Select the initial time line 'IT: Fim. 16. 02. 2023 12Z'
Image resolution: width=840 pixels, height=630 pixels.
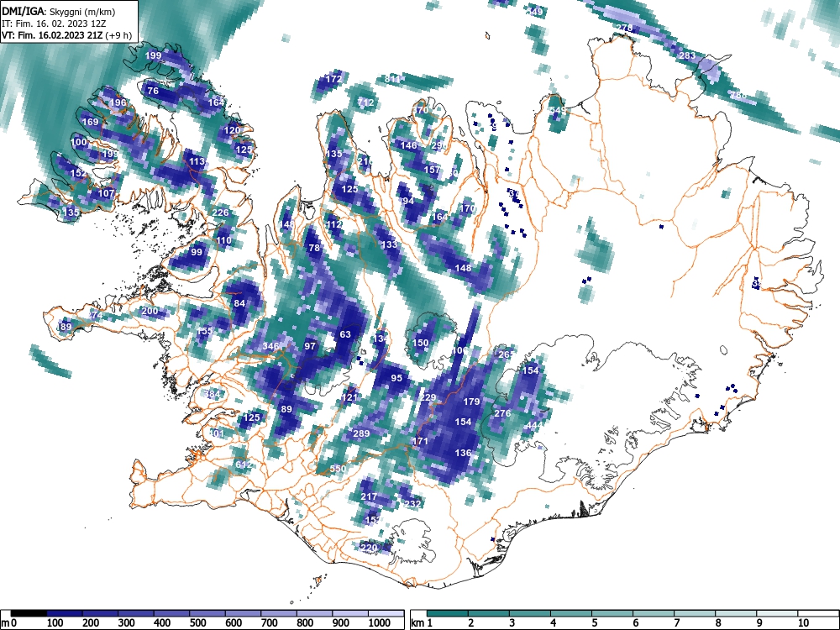[54, 24]
